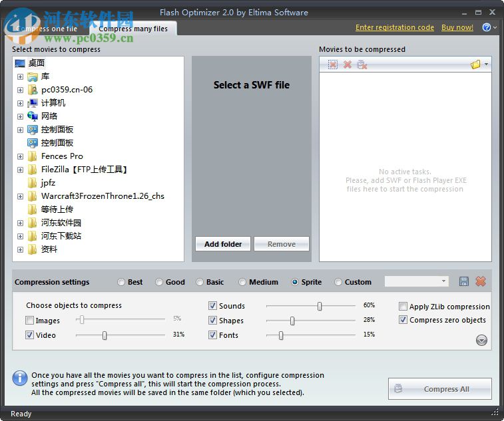Click the window resize grip in status bar
The image size is (504, 421).
[x=495, y=412]
